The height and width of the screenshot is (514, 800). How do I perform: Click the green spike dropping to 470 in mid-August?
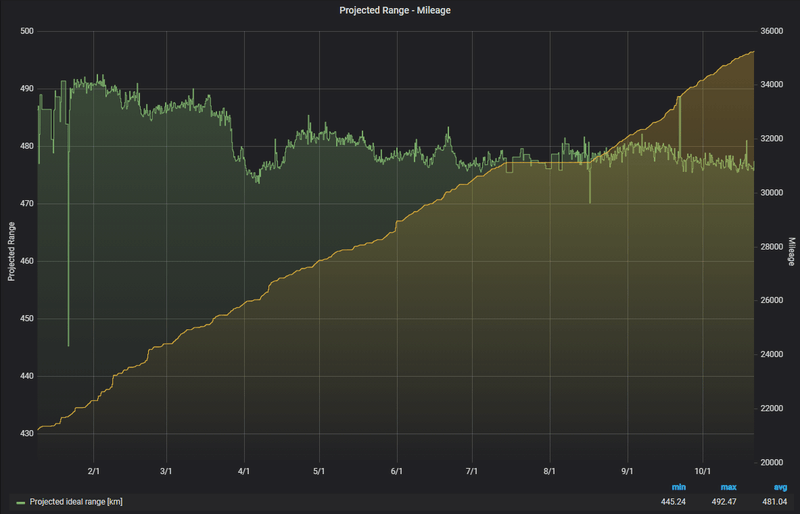coord(590,184)
